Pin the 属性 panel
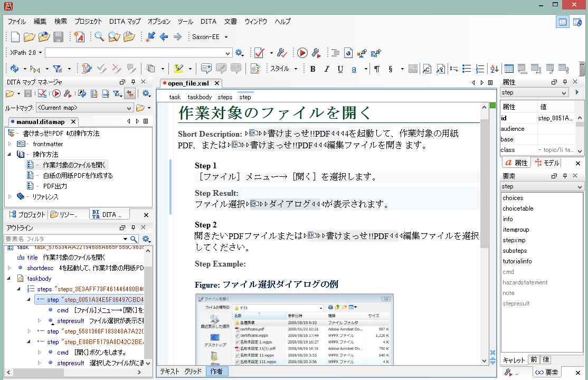This screenshot has width=588, height=380. [x=565, y=82]
